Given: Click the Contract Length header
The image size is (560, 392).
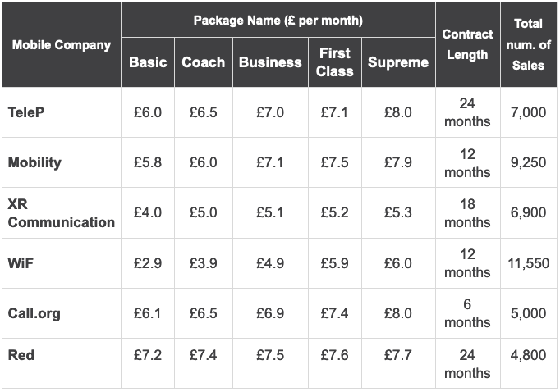Looking at the screenshot, I should (467, 44).
